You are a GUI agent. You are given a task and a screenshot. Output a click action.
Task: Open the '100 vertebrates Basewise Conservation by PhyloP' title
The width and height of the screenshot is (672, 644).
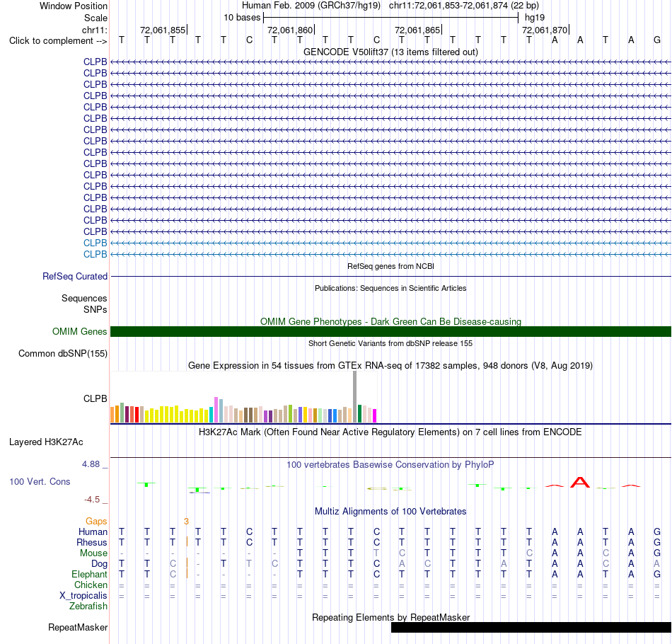click(x=390, y=465)
